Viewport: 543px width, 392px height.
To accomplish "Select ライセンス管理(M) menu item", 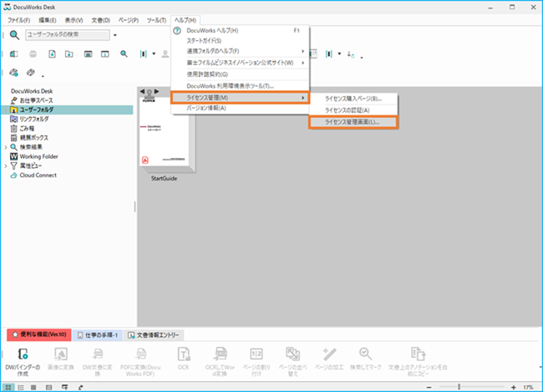I will (x=240, y=98).
